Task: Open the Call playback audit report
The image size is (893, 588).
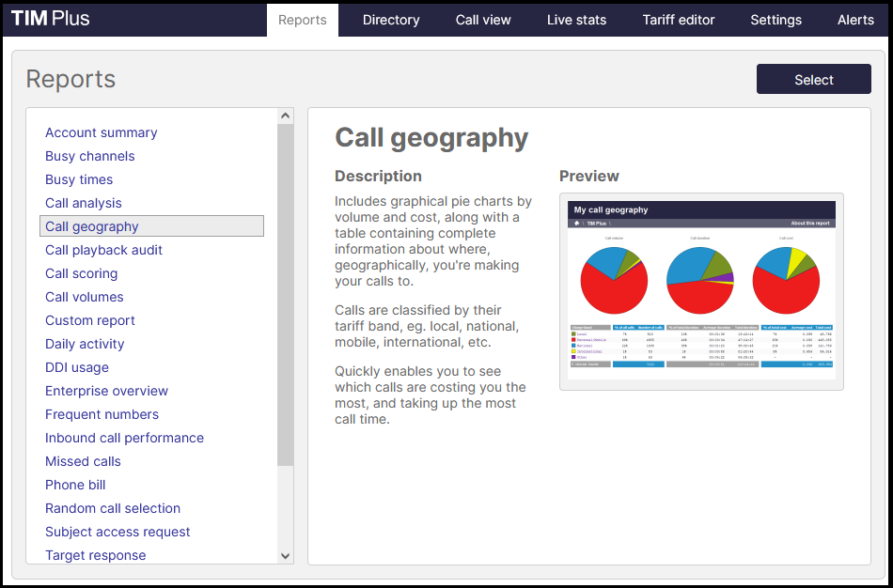Action: click(103, 250)
